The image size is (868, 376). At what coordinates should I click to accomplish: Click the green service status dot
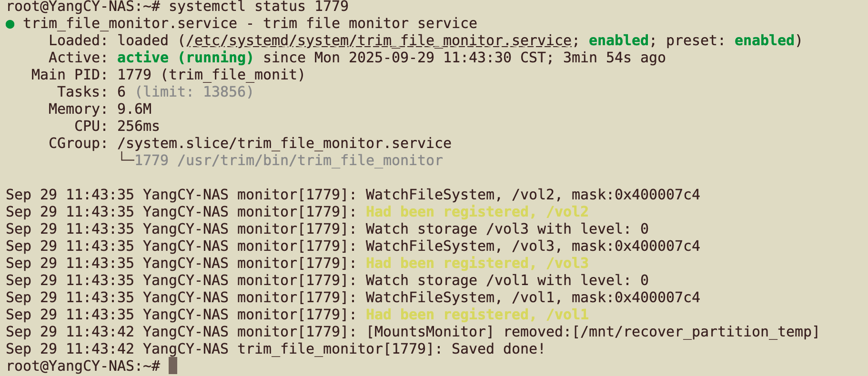pos(10,24)
